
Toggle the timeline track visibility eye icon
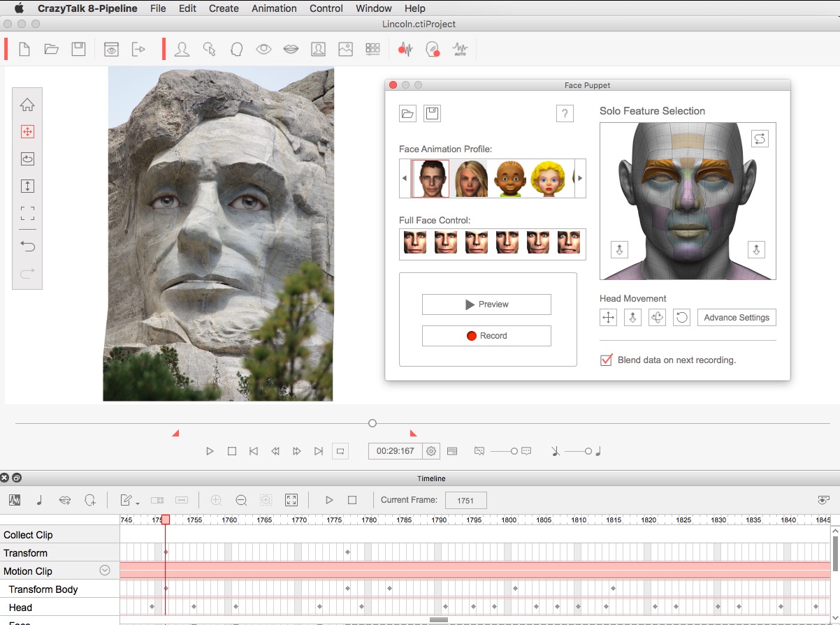[824, 500]
